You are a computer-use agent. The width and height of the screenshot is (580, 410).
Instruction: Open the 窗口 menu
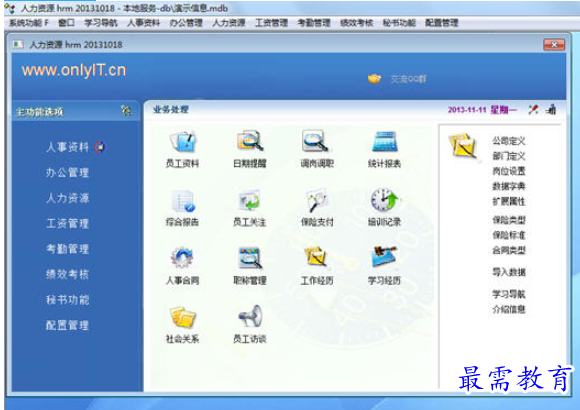pyautogui.click(x=67, y=23)
